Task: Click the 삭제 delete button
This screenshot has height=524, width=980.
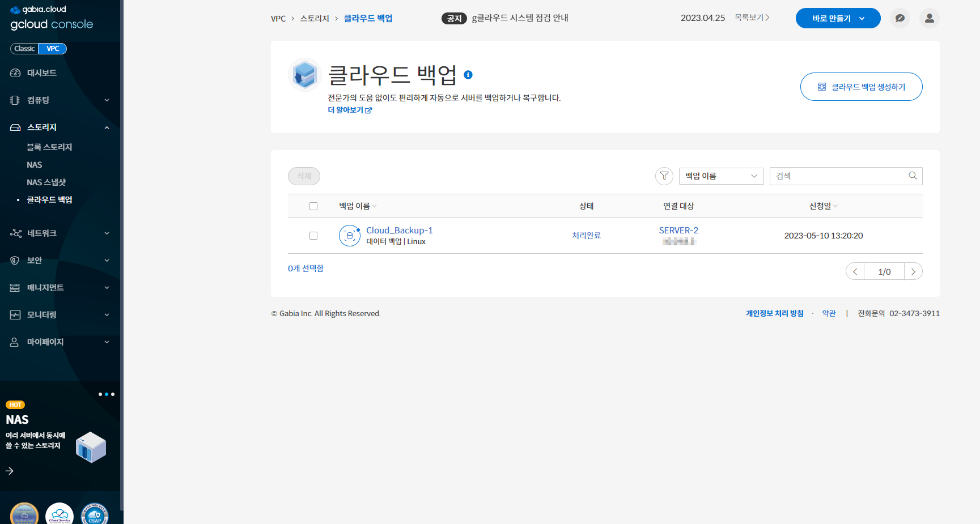Action: tap(304, 176)
